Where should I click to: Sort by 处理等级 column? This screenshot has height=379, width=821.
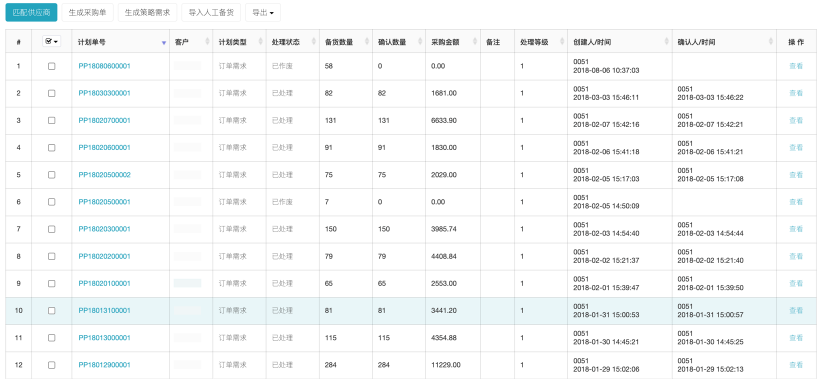coord(540,42)
